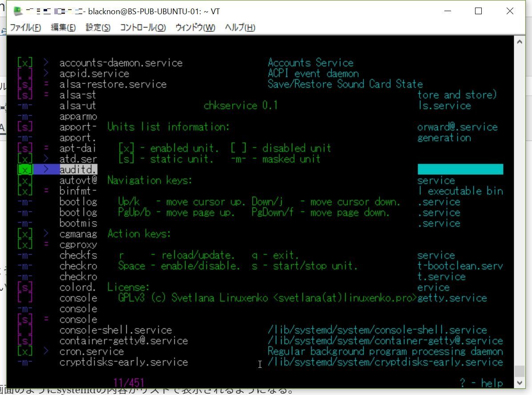Click the 'Units list information:' heading

point(169,126)
